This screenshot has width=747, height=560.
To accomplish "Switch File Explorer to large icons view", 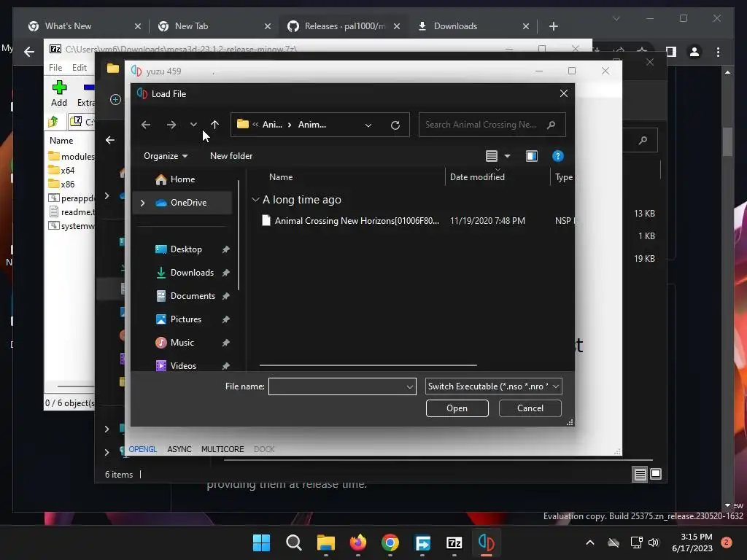I will (656, 474).
